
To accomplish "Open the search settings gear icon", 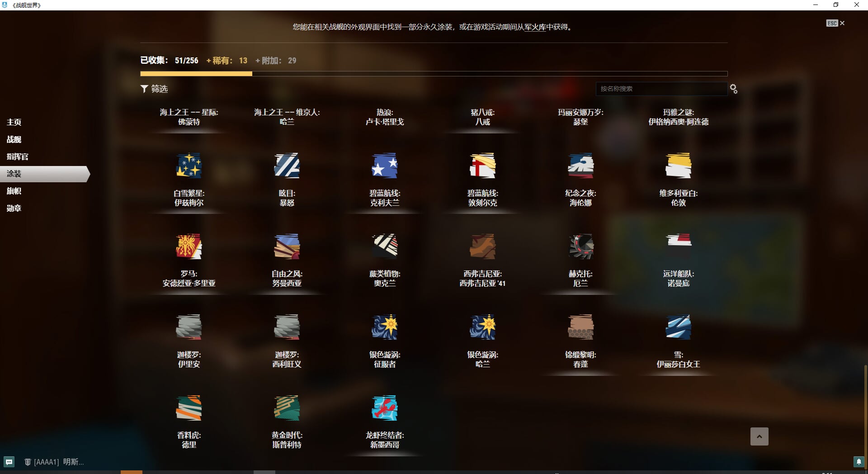I will point(734,89).
